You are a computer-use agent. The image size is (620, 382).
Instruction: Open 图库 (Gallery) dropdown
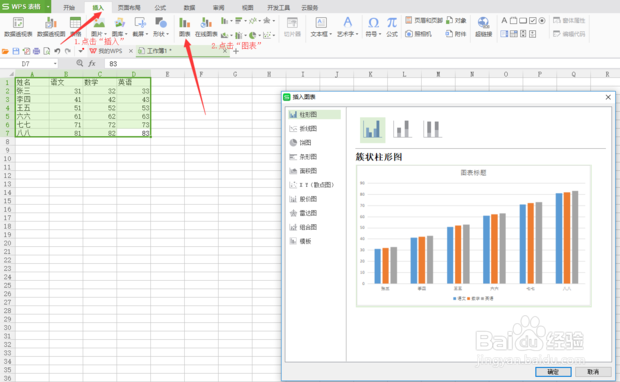coord(119,27)
